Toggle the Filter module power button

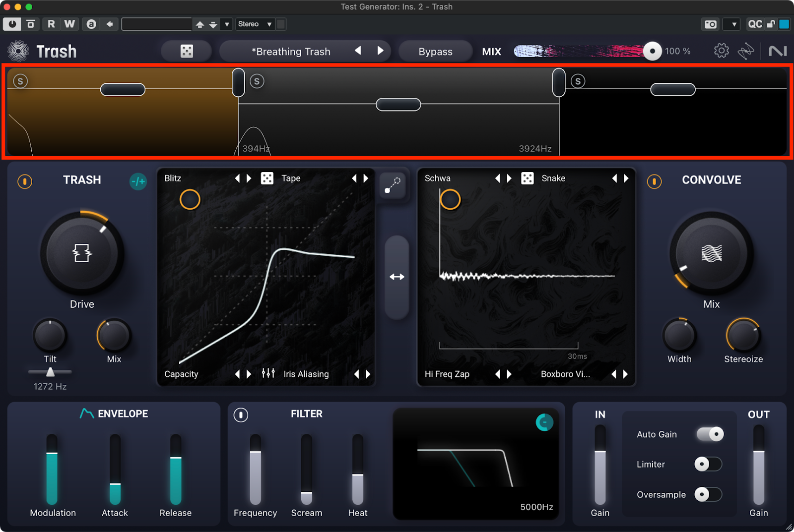pos(241,414)
